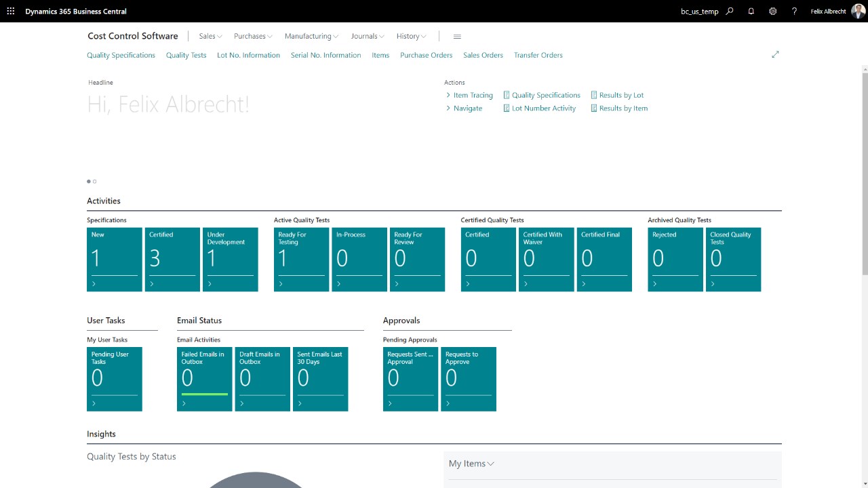Open the Certified specifications tile showing 3
This screenshot has height=488, width=868.
tap(173, 260)
